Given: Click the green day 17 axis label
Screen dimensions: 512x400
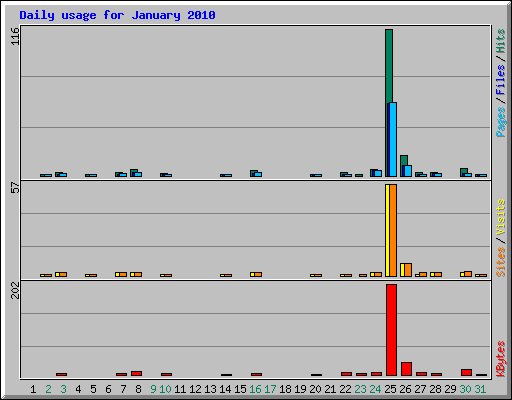Looking at the screenshot, I should tap(270, 389).
